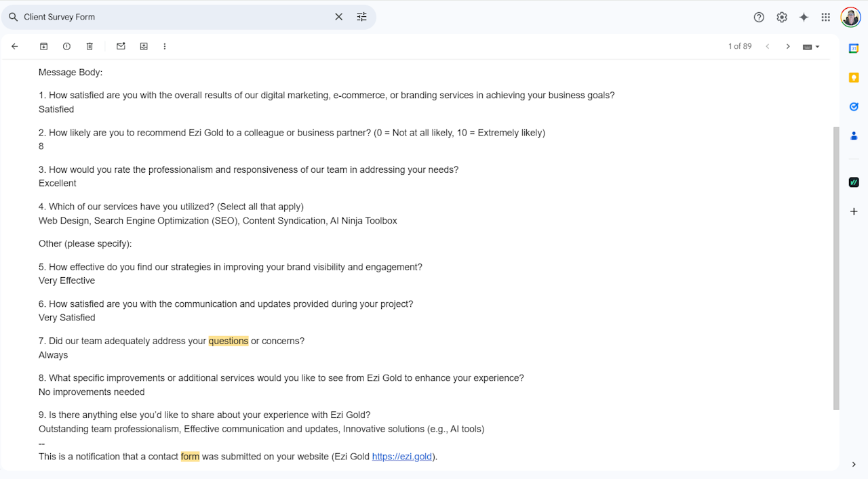Click the plus to get add-ons
The image size is (868, 479).
point(854,212)
